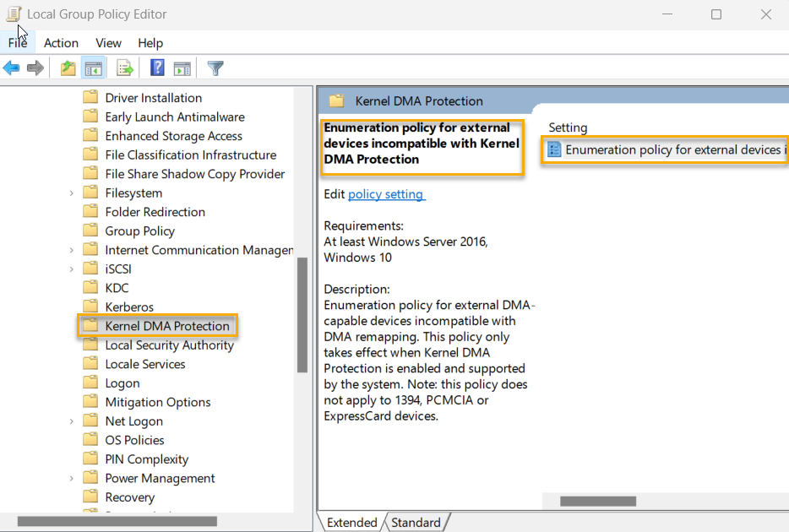This screenshot has height=532, width=789.
Task: Toggle the Show/Hide Console Tree icon
Action: click(x=94, y=68)
